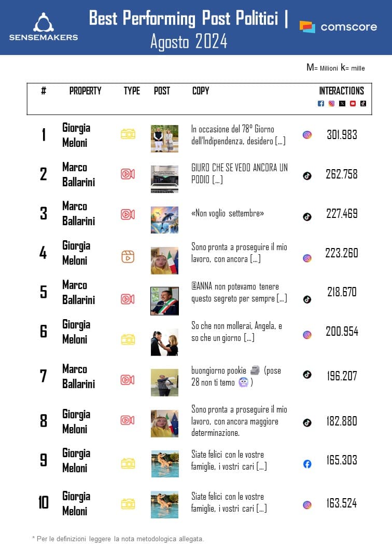Click the Sensemakers logo in the header
392x549 pixels.
coord(44,27)
